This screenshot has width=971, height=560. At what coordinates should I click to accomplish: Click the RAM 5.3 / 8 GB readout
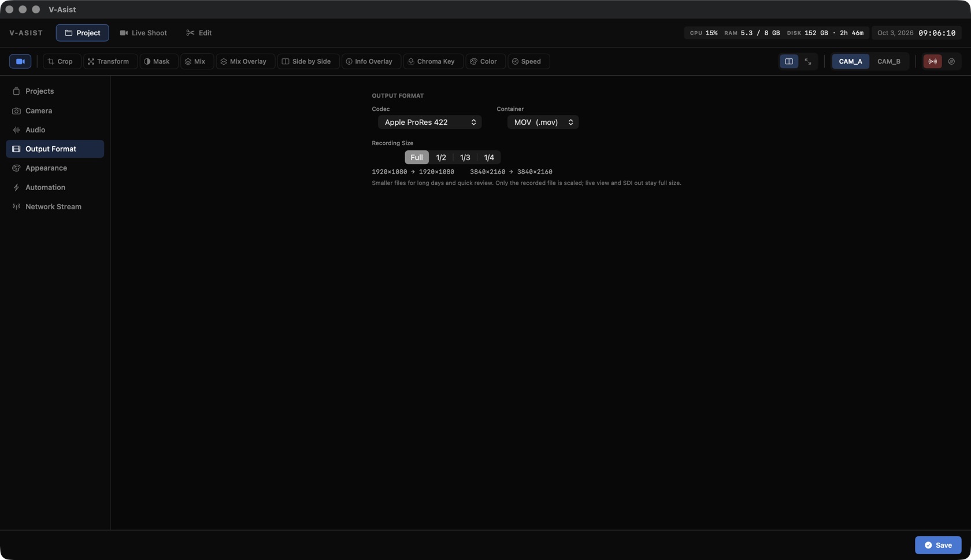(x=752, y=33)
